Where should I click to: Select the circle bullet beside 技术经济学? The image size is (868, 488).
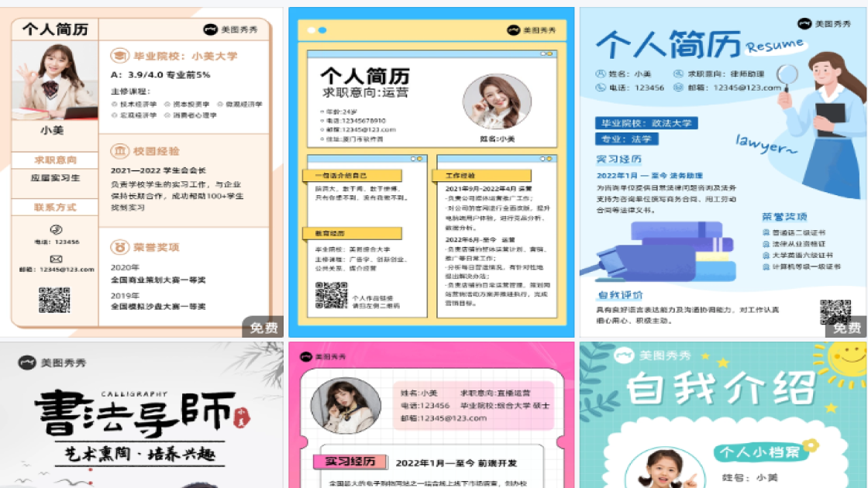point(112,104)
